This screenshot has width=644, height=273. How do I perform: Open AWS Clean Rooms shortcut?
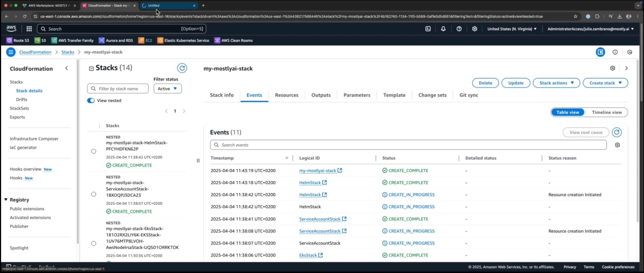point(233,40)
